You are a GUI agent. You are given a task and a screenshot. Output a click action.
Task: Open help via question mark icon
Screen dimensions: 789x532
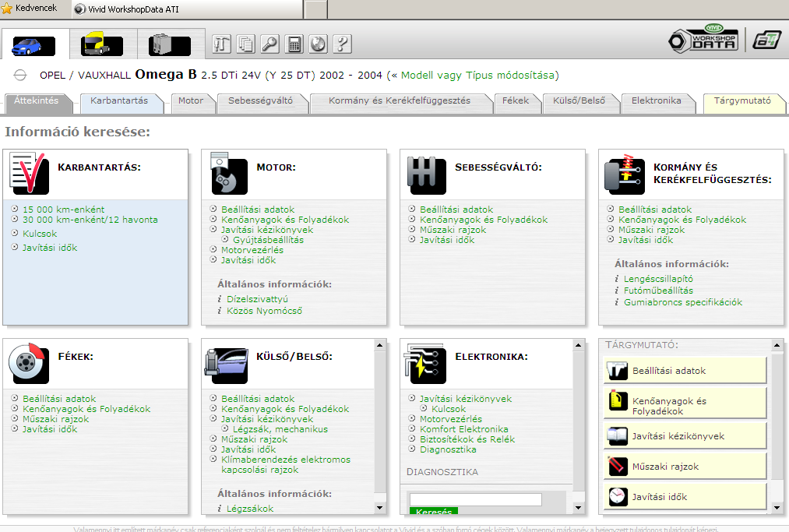[342, 44]
